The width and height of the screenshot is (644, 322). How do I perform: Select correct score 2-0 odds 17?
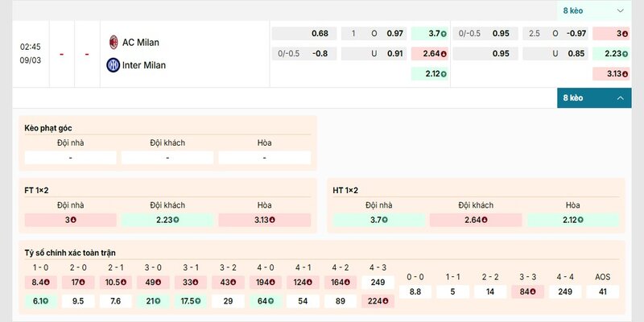click(x=78, y=283)
